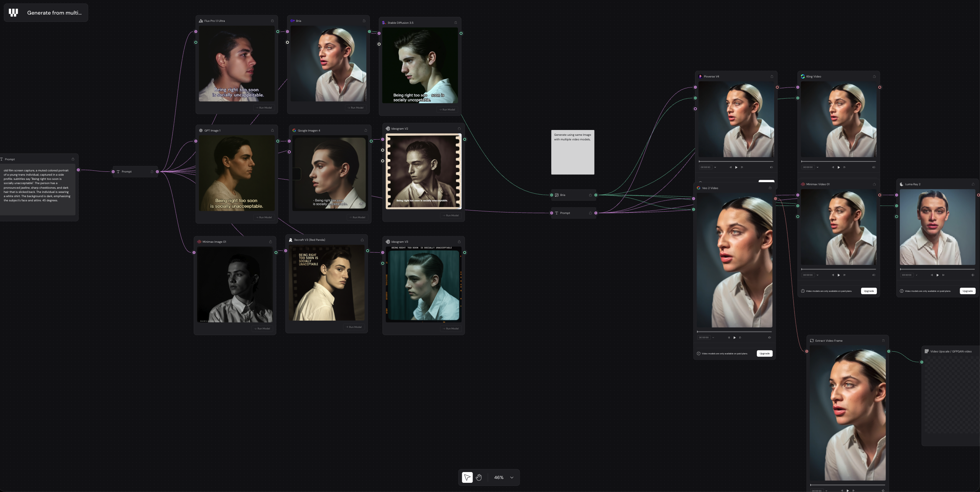Viewport: 980px width, 492px height.
Task: Open the Weavy logo menu
Action: 13,13
